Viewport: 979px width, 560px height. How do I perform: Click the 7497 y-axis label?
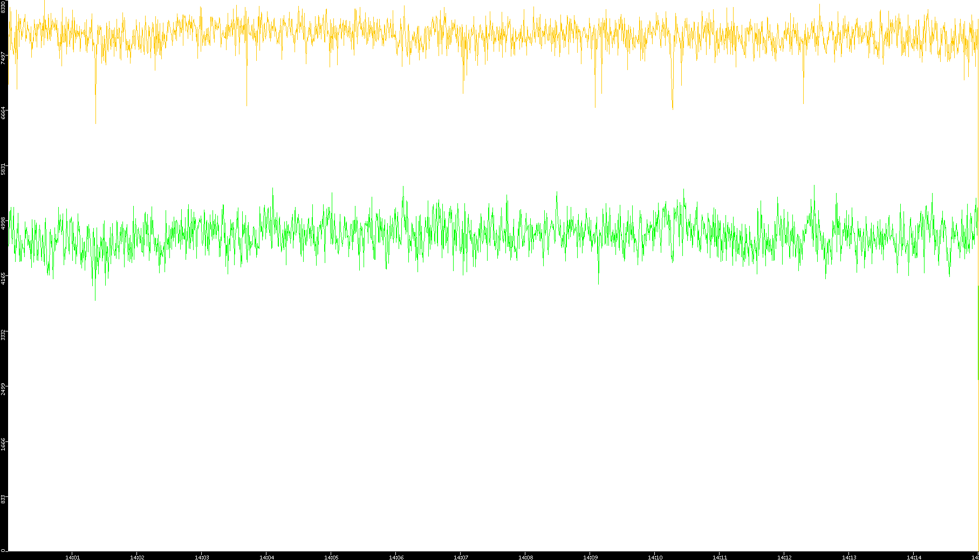coord(4,58)
